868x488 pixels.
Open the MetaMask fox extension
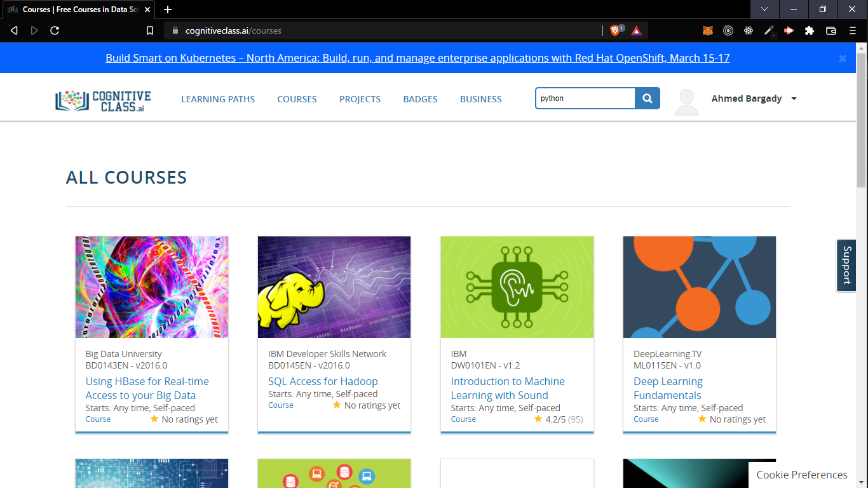(708, 30)
